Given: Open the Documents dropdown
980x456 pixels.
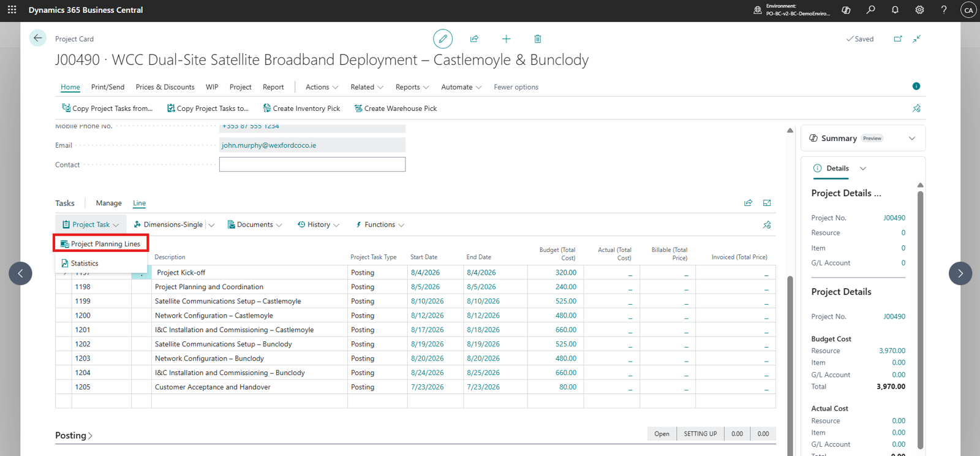Looking at the screenshot, I should coord(255,225).
